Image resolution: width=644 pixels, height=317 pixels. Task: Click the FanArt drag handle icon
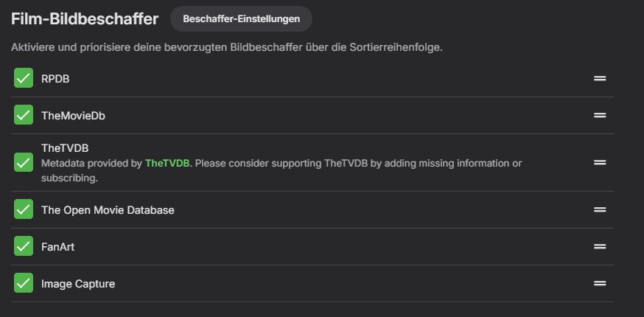600,246
